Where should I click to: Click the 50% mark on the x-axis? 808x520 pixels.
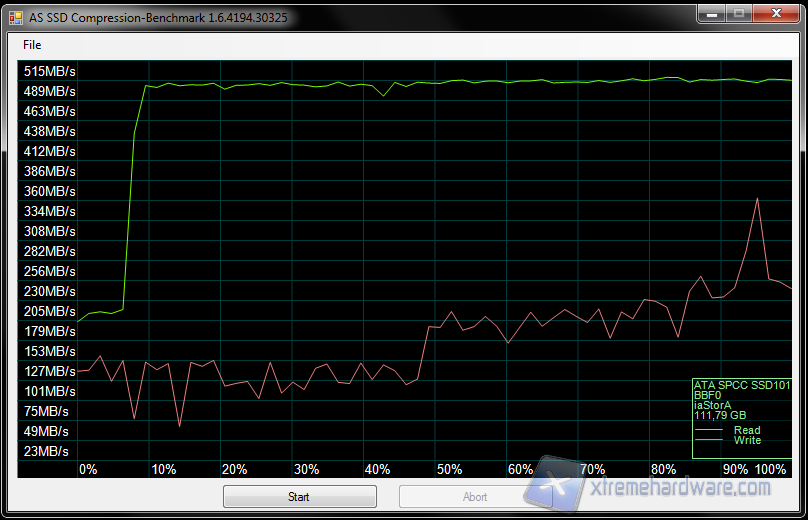[x=449, y=469]
